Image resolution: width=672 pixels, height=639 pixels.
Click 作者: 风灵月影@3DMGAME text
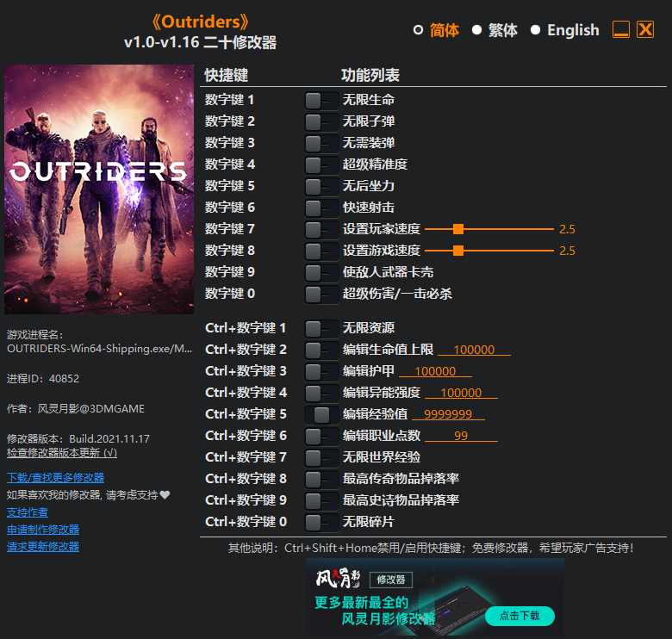point(76,408)
